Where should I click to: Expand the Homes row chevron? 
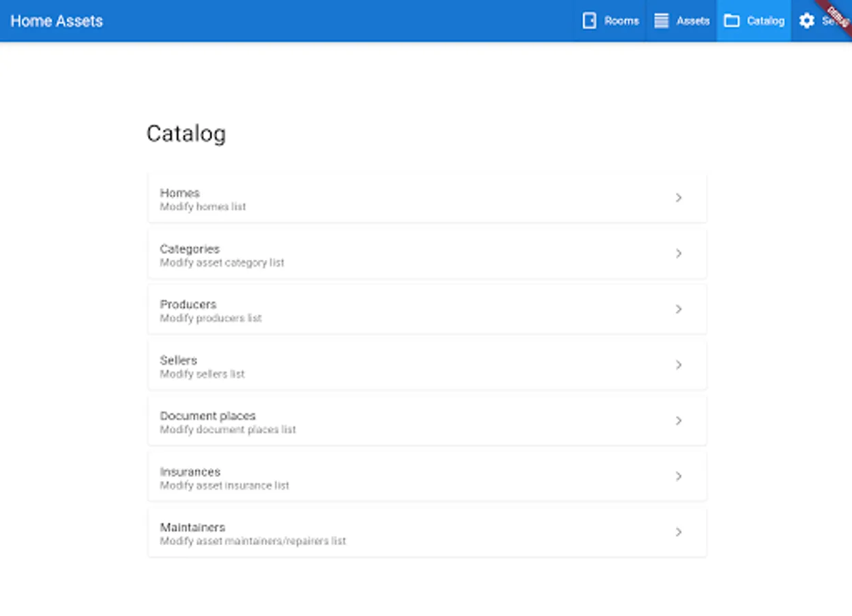tap(678, 198)
